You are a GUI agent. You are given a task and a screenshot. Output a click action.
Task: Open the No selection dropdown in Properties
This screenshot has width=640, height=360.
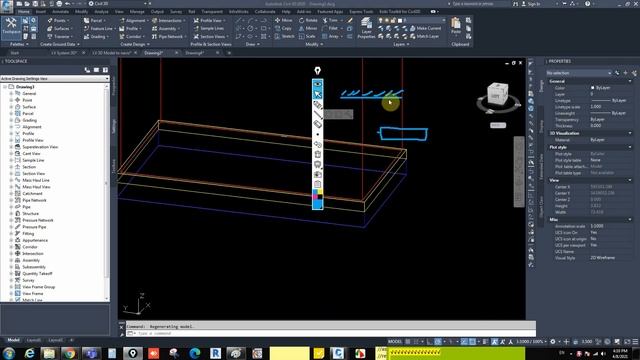578,73
